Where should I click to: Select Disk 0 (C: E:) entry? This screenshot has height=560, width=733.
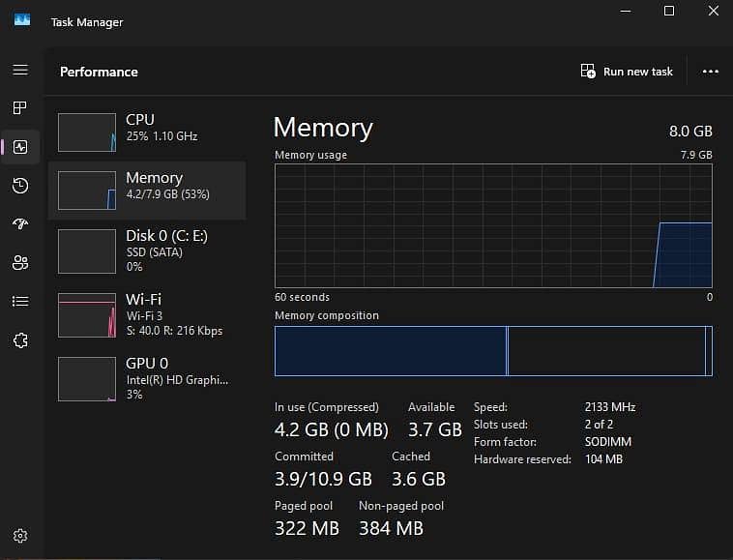click(147, 251)
